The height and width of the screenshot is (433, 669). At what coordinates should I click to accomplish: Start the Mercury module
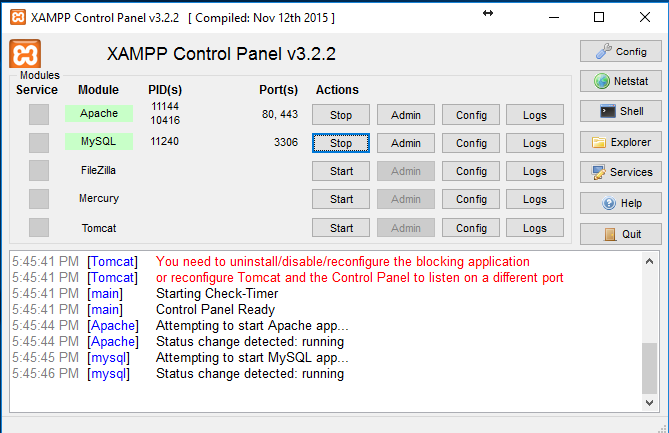(x=341, y=199)
